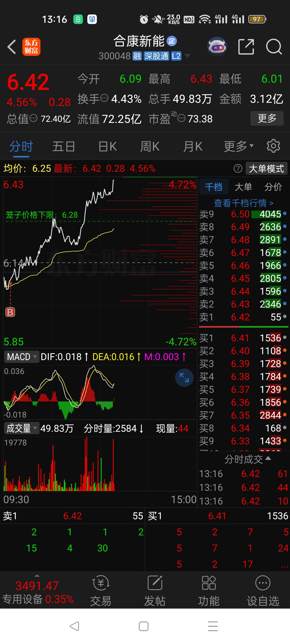Tap the bottom 卖1 6.42 queue header
Image resolution: width=290 pixels, height=644 pixels.
pos(73,516)
